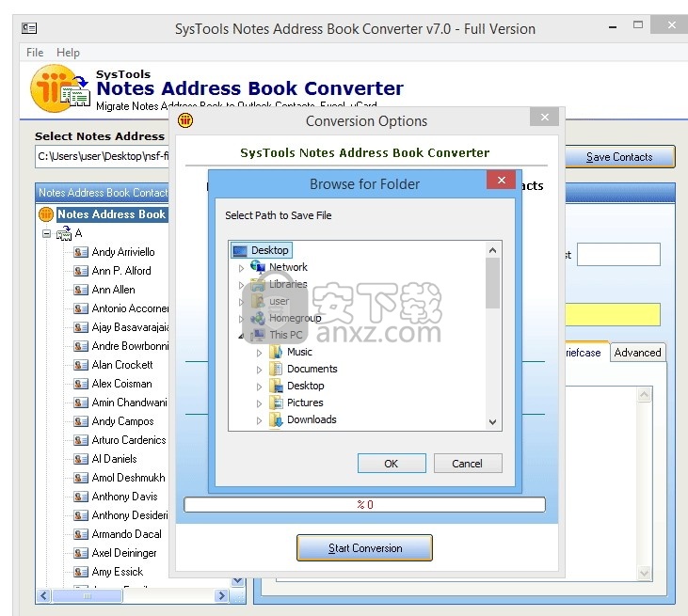This screenshot has width=688, height=616.
Task: Expand the Pictures folder node
Action: (x=259, y=403)
